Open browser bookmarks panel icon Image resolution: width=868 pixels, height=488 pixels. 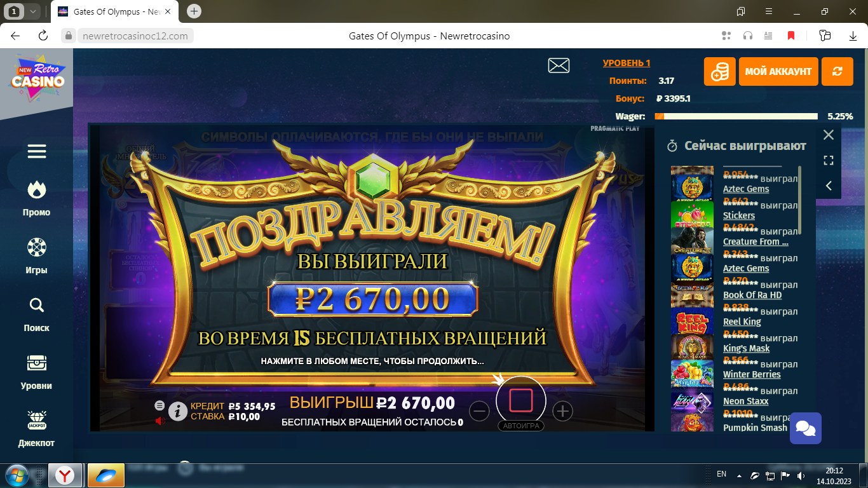(741, 11)
